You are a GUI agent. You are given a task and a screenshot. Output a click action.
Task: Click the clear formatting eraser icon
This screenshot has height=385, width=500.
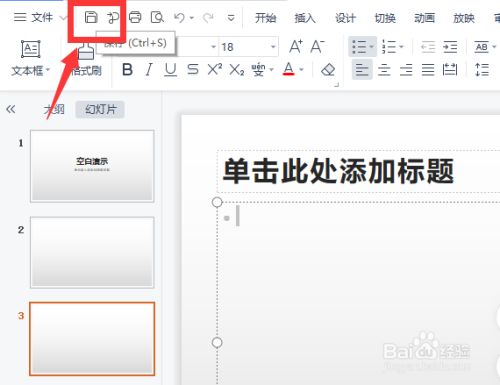[328, 70]
